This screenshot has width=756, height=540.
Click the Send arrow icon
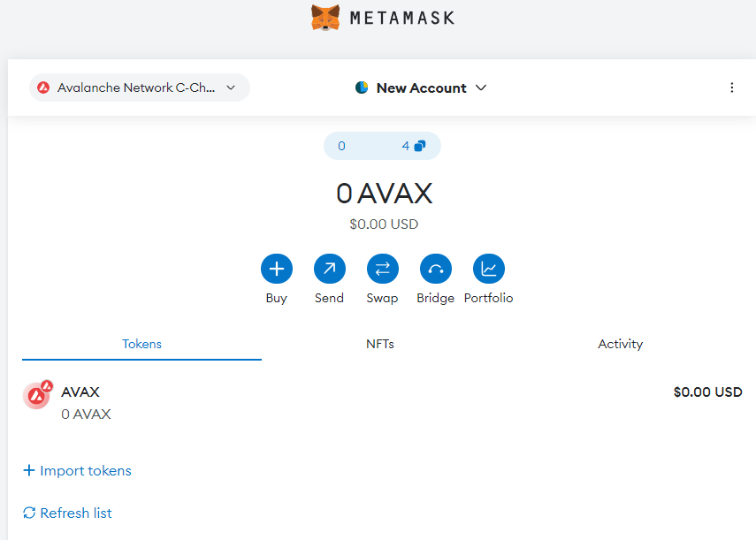pyautogui.click(x=330, y=269)
